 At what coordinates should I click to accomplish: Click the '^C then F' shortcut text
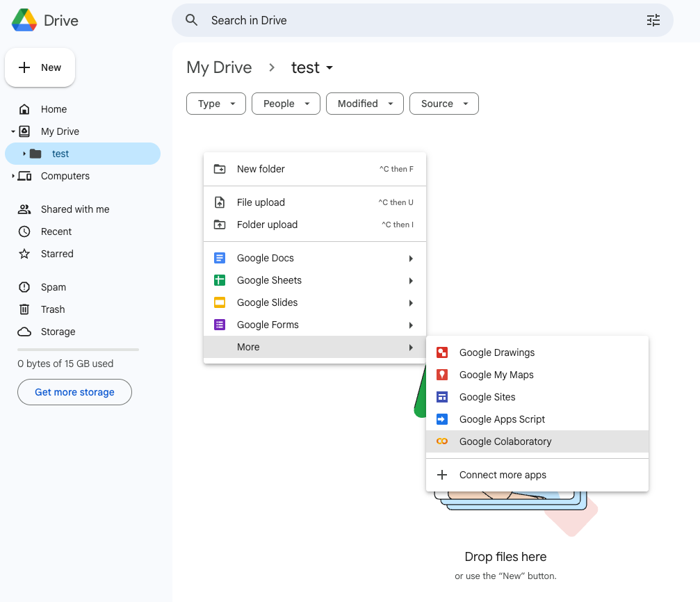[396, 169]
